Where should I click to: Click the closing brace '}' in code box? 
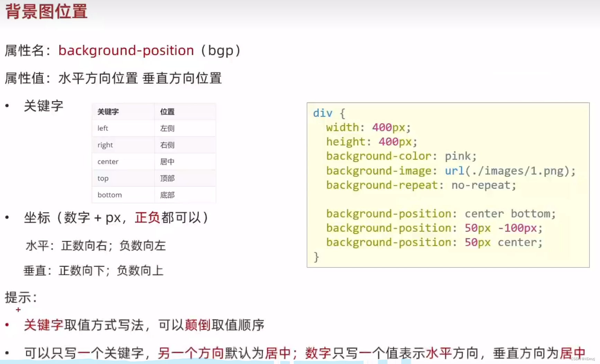point(316,257)
